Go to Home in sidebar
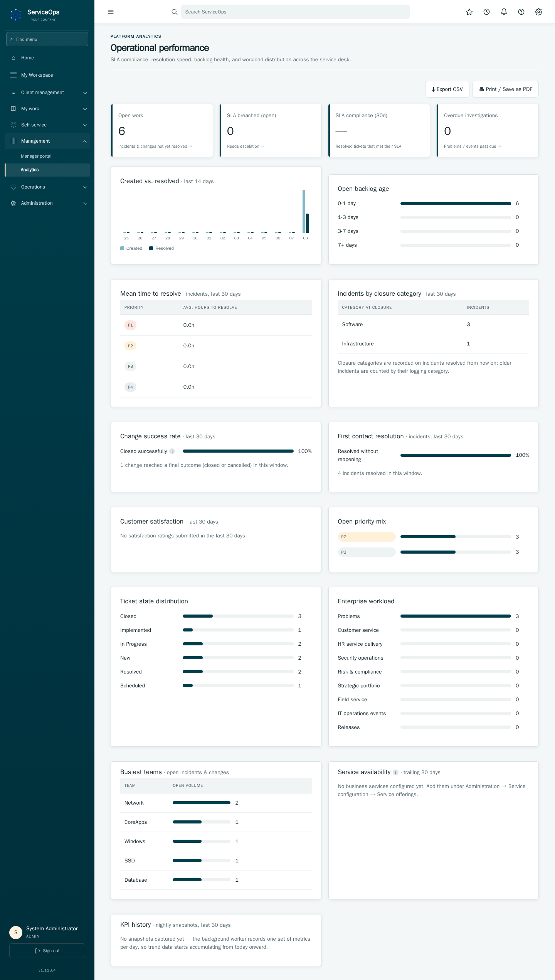This screenshot has height=980, width=555. point(47,58)
